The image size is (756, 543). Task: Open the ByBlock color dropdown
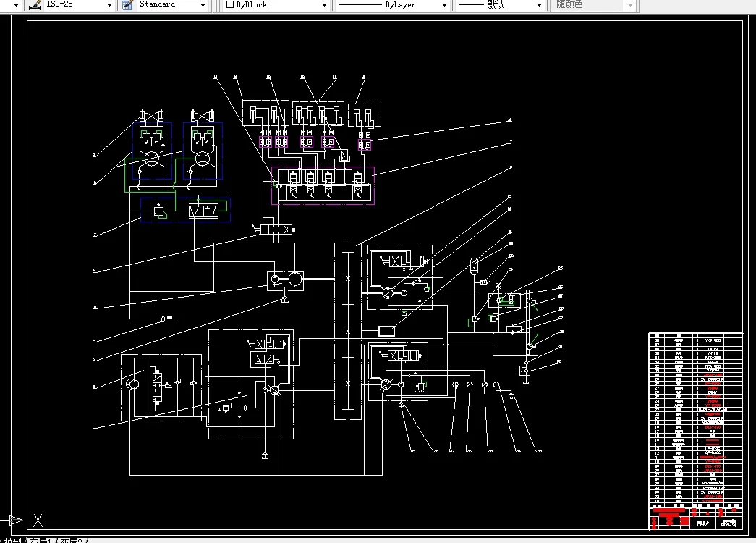[x=324, y=5]
